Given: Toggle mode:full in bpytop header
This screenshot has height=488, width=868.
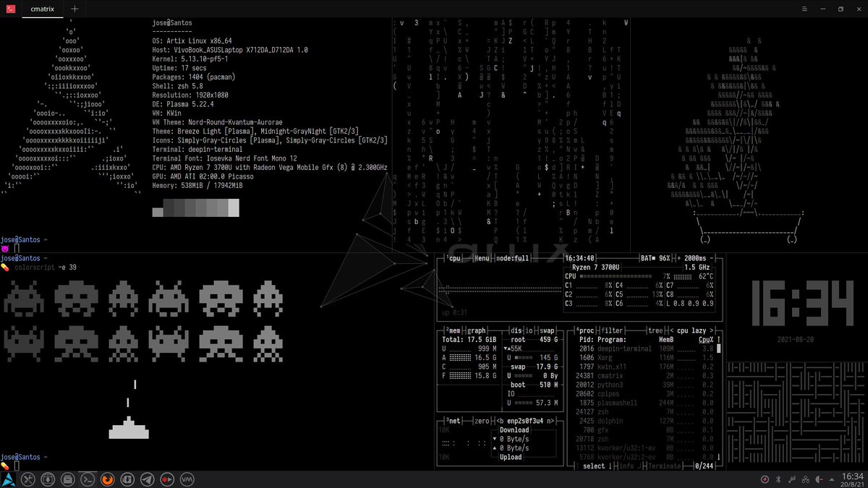Looking at the screenshot, I should tap(512, 258).
